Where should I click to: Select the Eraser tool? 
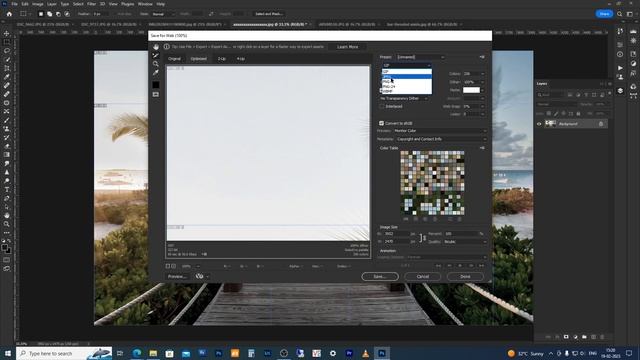pos(7,146)
